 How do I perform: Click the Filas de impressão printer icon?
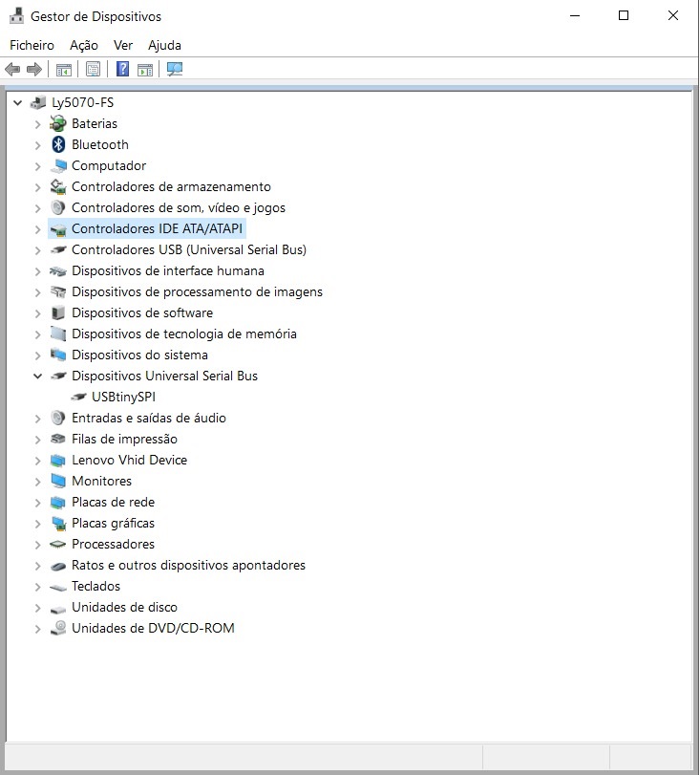pyautogui.click(x=58, y=439)
